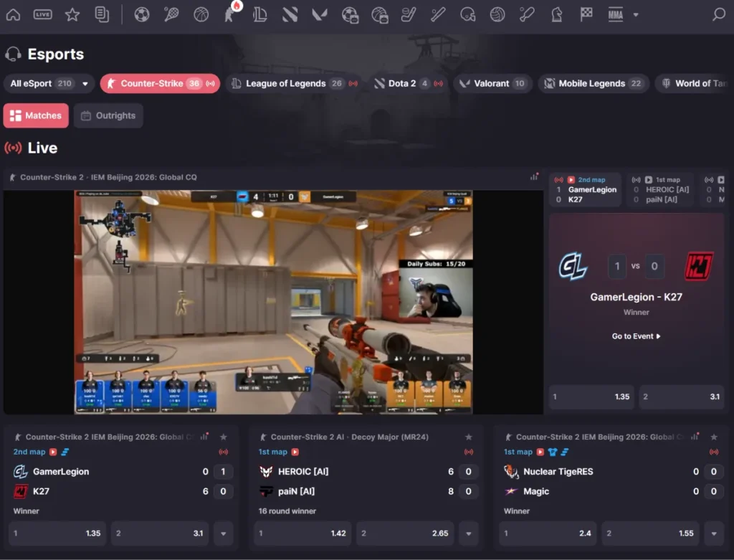Select the Ice Hockey icon

[409, 14]
